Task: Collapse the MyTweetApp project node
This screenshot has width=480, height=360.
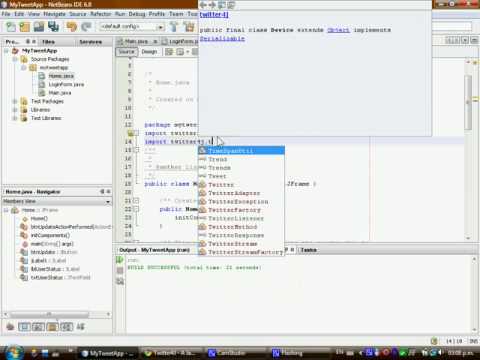Action: [6, 51]
